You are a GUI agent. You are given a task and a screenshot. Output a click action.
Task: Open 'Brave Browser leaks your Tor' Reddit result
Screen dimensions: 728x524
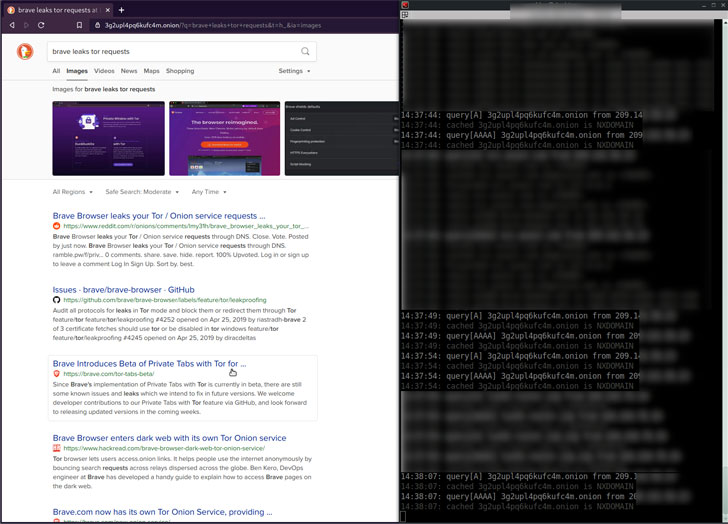(x=158, y=215)
